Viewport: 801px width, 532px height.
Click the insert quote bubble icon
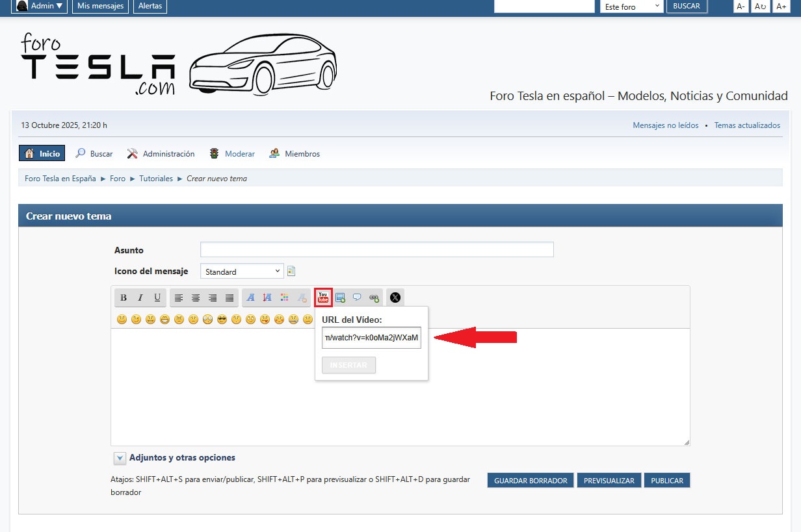(357, 298)
